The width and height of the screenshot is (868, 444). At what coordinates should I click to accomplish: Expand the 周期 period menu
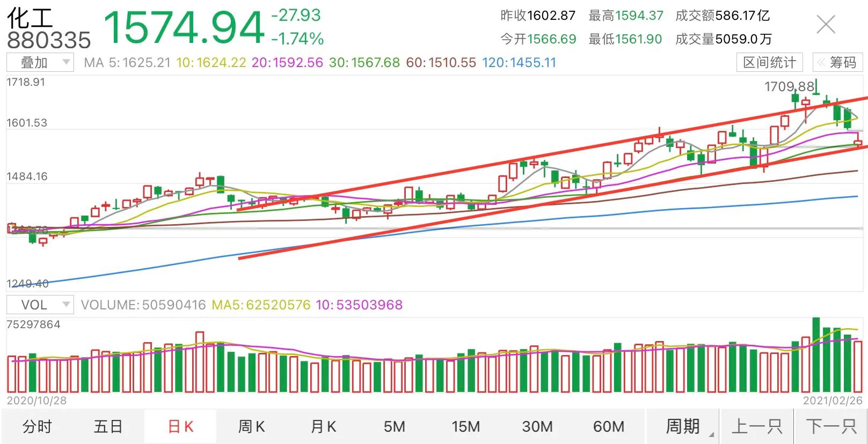point(683,427)
